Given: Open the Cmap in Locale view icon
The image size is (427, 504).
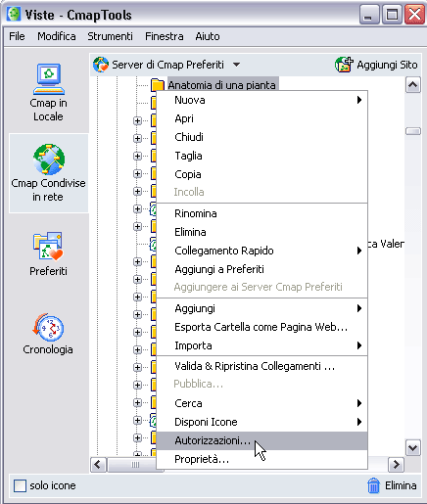Looking at the screenshot, I should [49, 79].
